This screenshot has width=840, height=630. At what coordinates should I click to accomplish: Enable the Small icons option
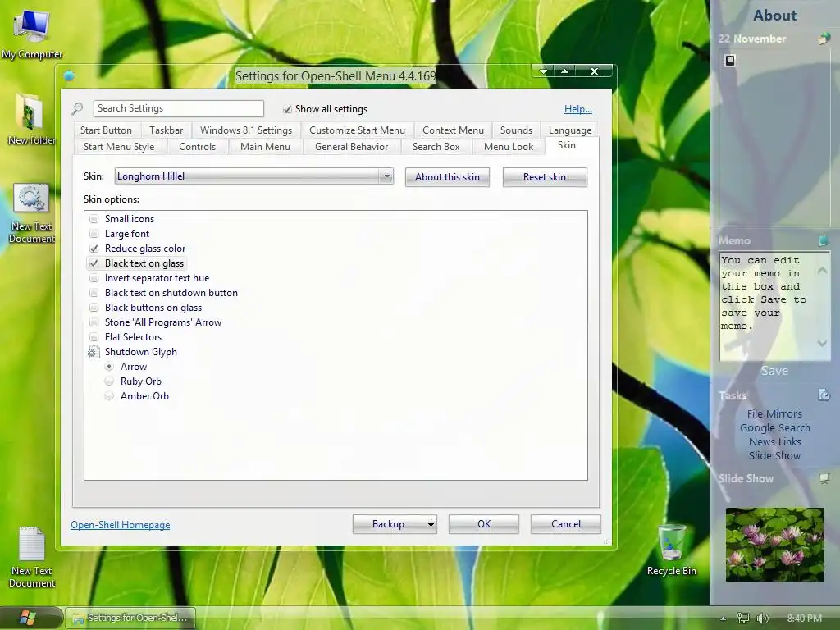(x=94, y=219)
